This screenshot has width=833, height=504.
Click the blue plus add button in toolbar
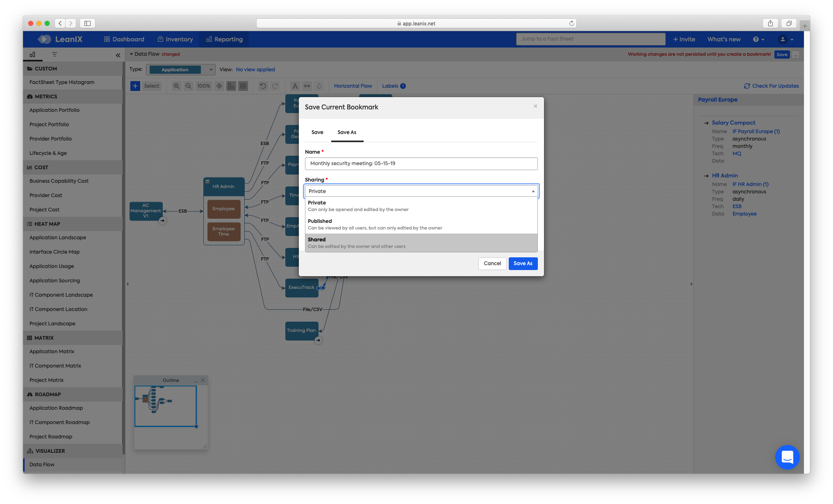tap(135, 86)
